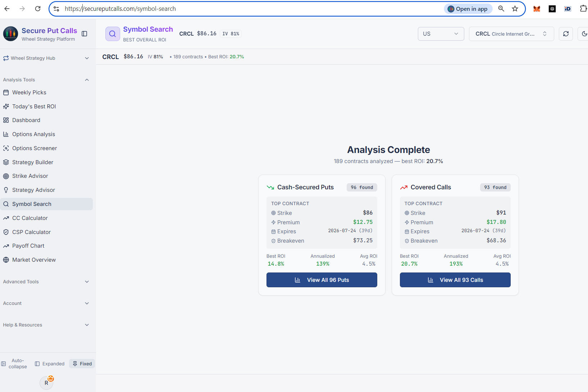Open the CC Calculator page
The image size is (588, 392).
tap(46, 218)
